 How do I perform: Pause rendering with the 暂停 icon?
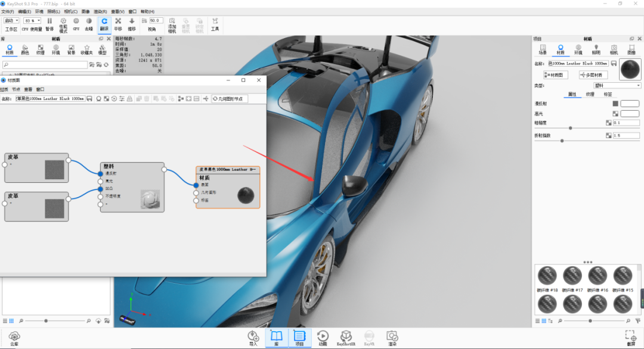[x=49, y=24]
